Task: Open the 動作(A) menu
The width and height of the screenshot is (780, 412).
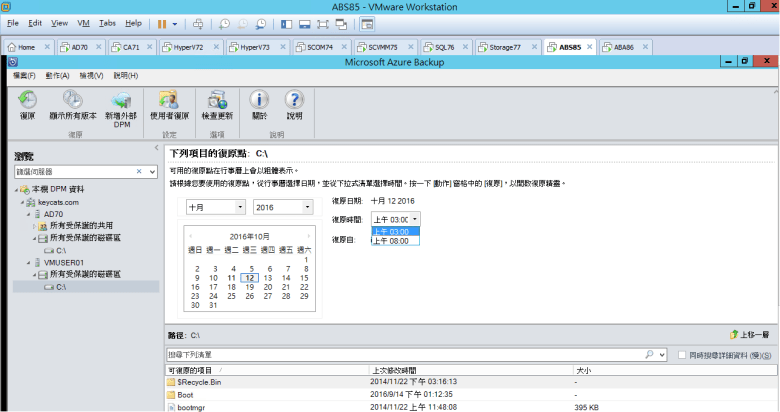Action: (59, 76)
